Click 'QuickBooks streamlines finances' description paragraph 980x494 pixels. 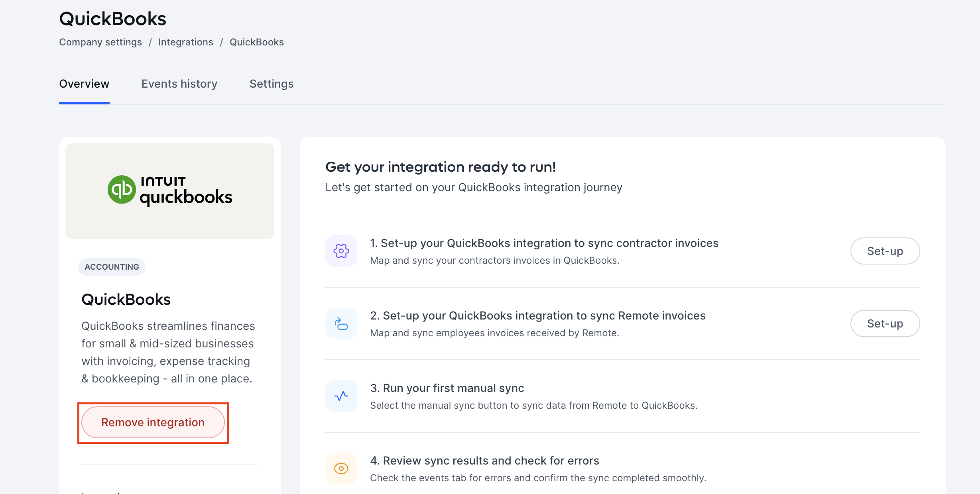pyautogui.click(x=168, y=352)
